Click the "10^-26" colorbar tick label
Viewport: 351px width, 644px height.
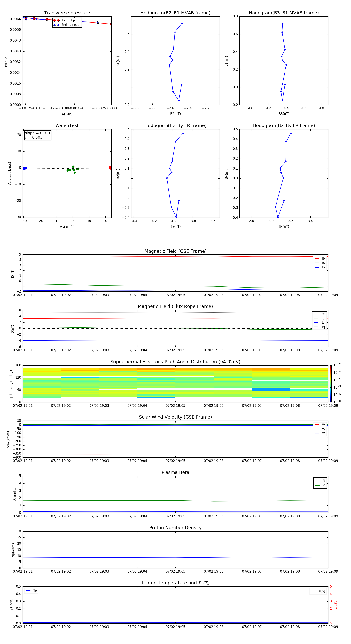coord(337,365)
